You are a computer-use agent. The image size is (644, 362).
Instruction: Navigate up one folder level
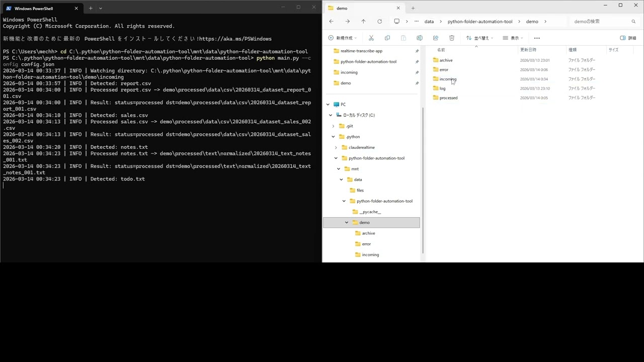point(363,22)
